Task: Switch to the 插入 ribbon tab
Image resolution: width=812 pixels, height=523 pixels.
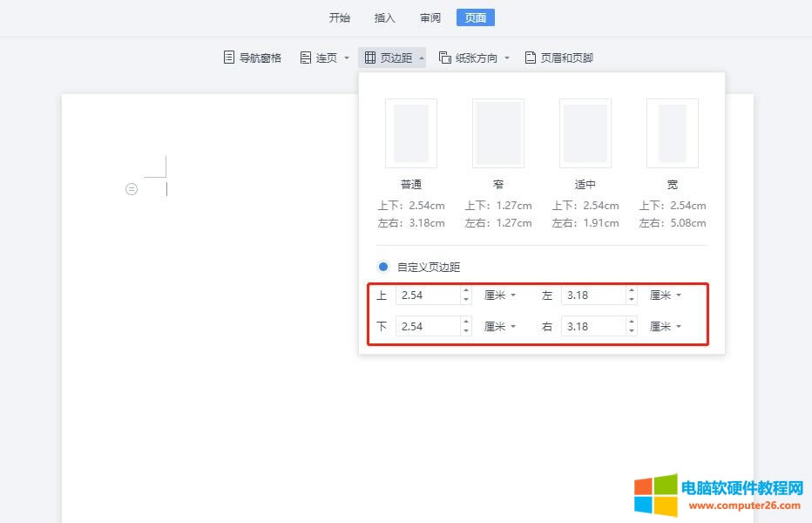Action: pyautogui.click(x=384, y=17)
